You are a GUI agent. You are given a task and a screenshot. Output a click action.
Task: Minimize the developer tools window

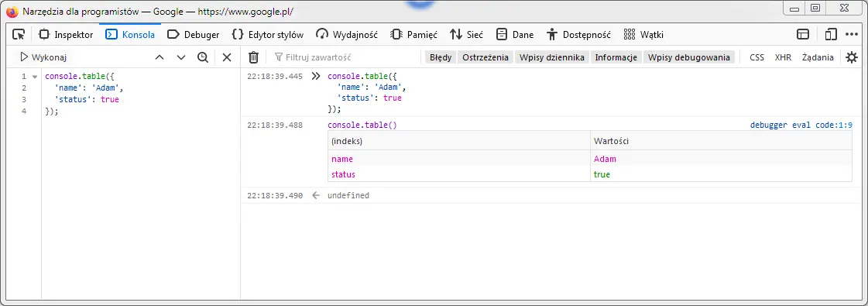794,9
